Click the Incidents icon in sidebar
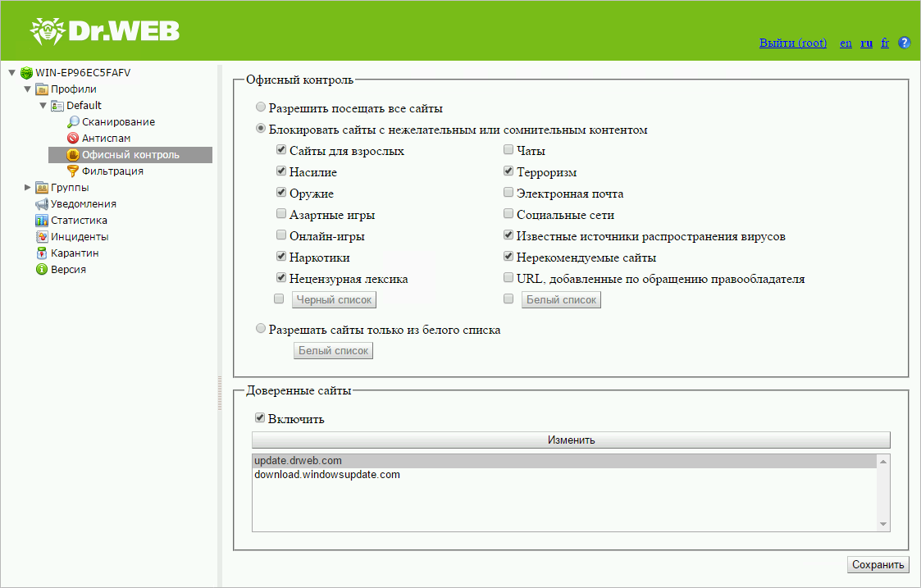The width and height of the screenshot is (921, 588). (42, 237)
